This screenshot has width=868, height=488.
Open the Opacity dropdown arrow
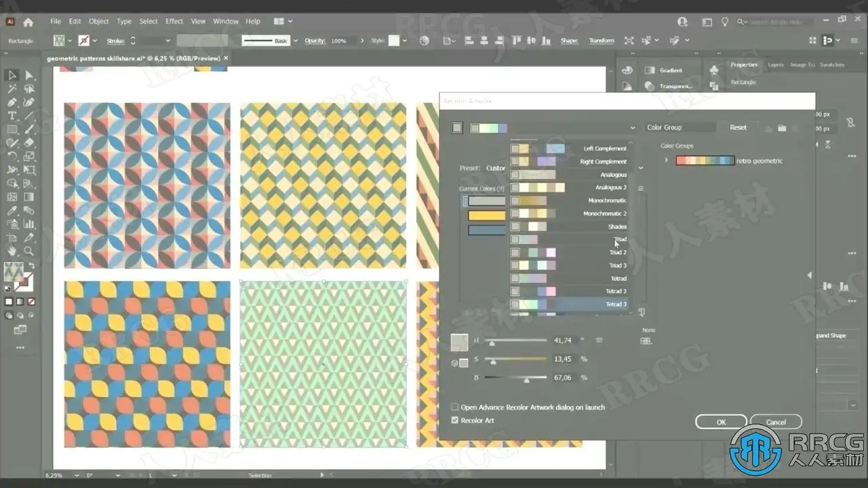pyautogui.click(x=361, y=41)
